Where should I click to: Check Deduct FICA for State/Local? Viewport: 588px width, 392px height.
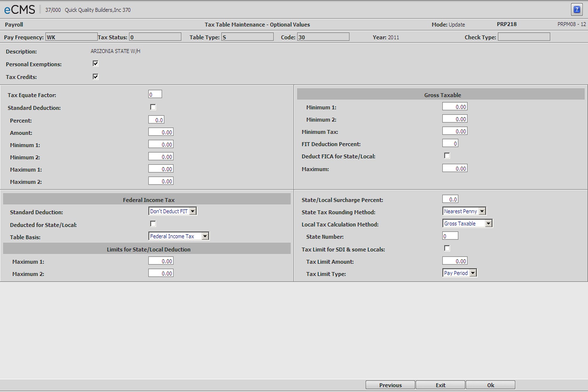pos(447,156)
